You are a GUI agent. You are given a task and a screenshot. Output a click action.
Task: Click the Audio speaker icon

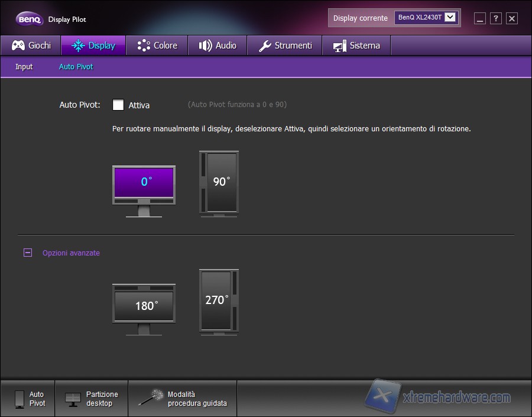205,45
